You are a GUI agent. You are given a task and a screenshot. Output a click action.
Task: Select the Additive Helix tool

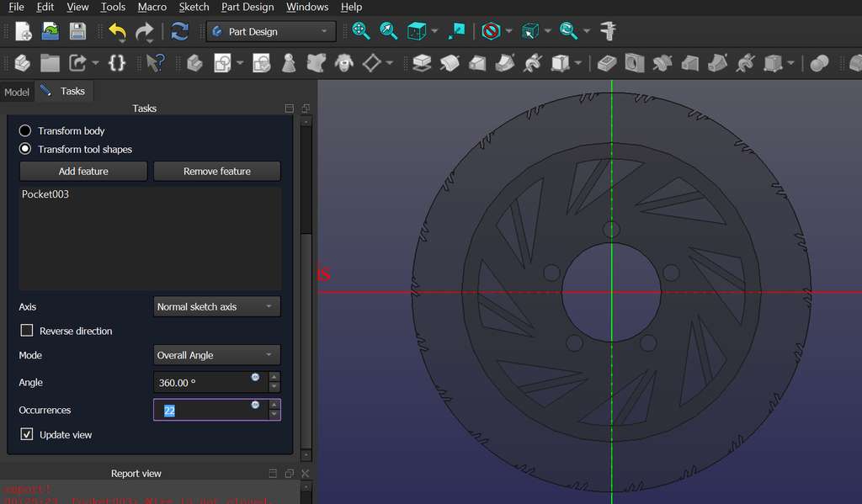[x=532, y=63]
